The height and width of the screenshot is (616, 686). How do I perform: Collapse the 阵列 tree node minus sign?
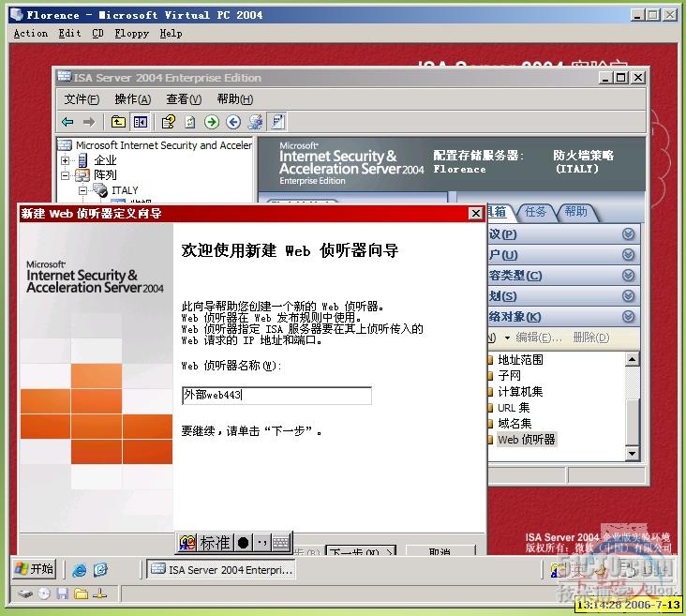click(66, 175)
